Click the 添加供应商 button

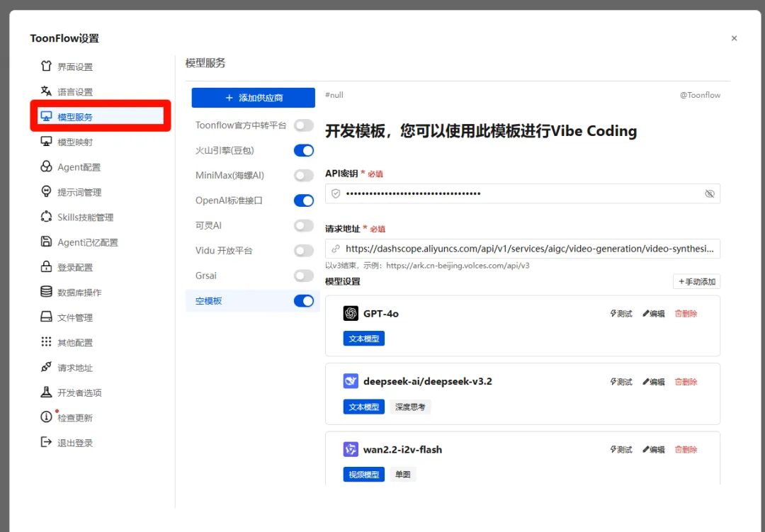(253, 98)
